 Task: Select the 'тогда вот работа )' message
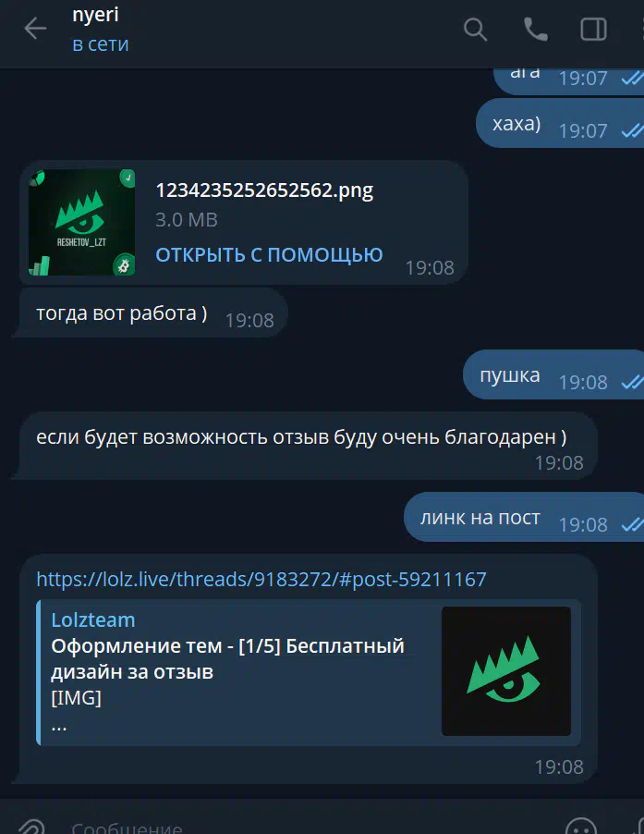coord(150,313)
